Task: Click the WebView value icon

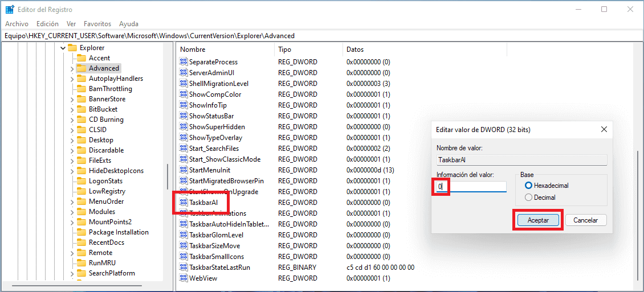Action: 183,278
